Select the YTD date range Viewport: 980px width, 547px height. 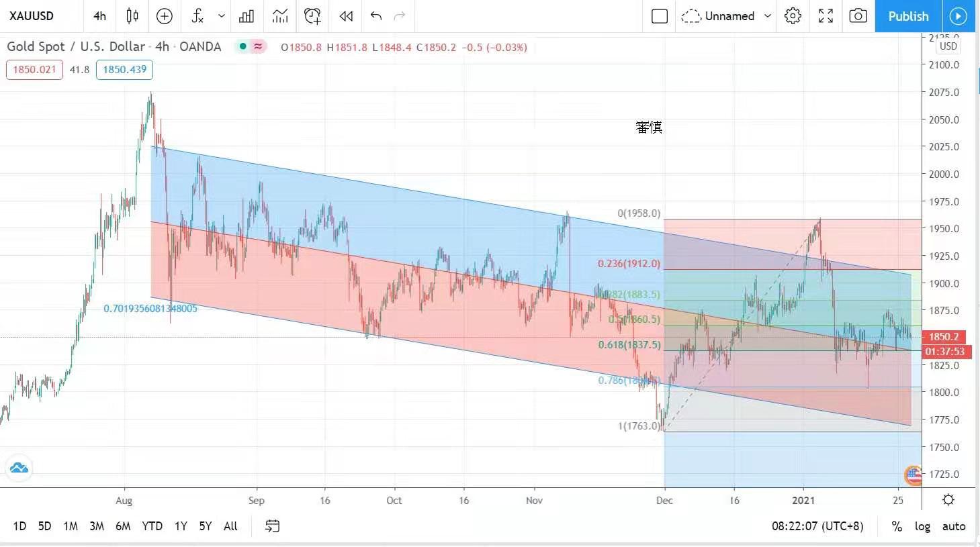pos(152,526)
